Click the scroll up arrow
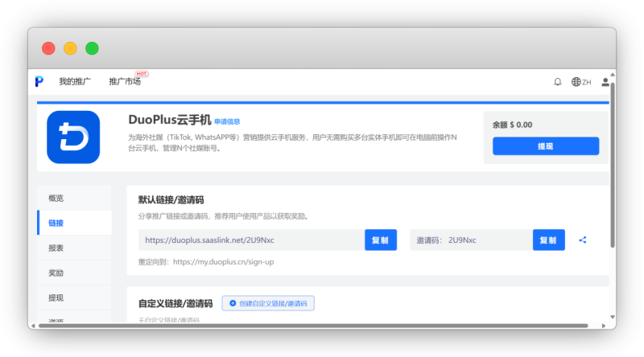Viewport: 644px width, 357px height. 613,74
